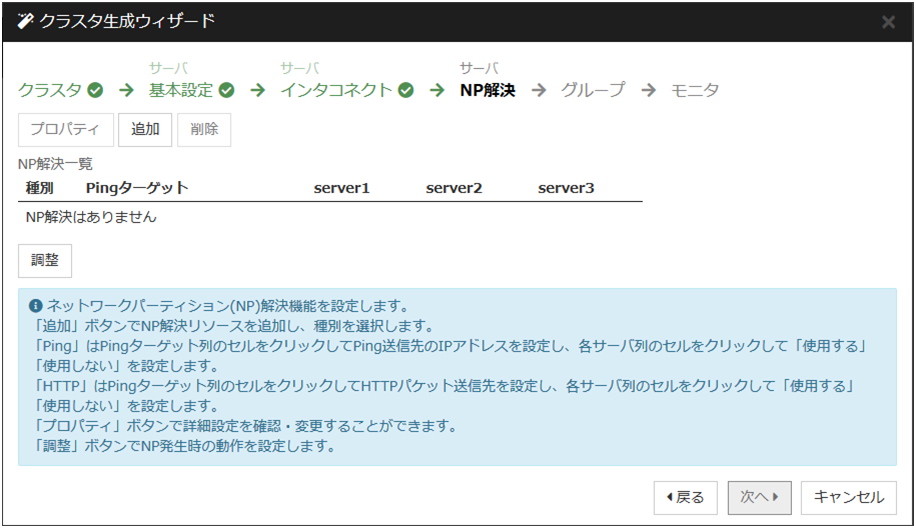Click the blue info icon in help panel

[36, 306]
